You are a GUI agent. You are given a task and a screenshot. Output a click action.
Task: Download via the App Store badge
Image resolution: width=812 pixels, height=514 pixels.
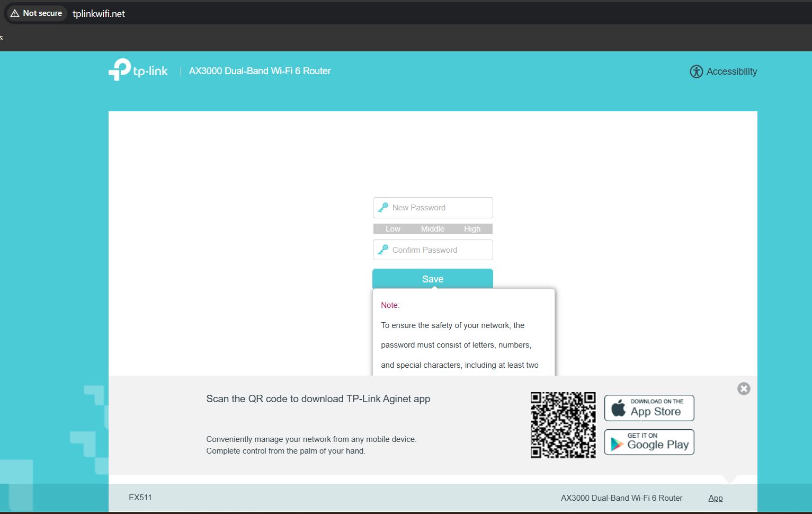click(649, 408)
